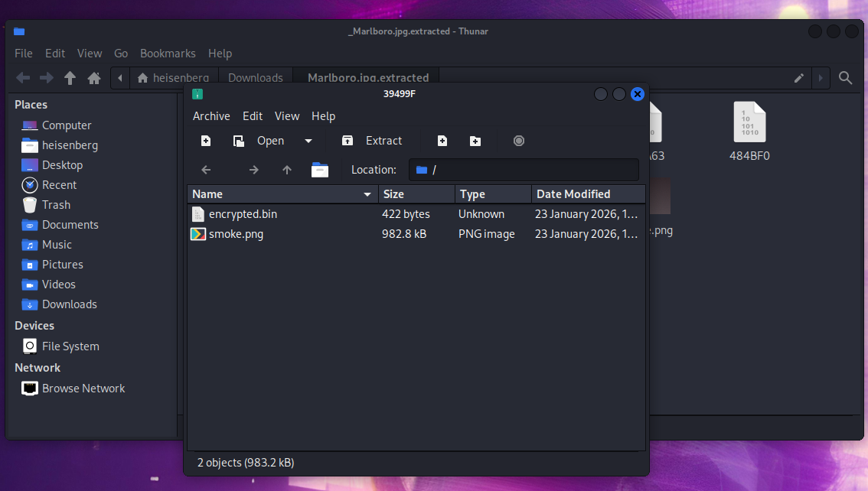The width and height of the screenshot is (868, 491).
Task: Open the Bookmarks menu in Thunar
Action: (168, 54)
